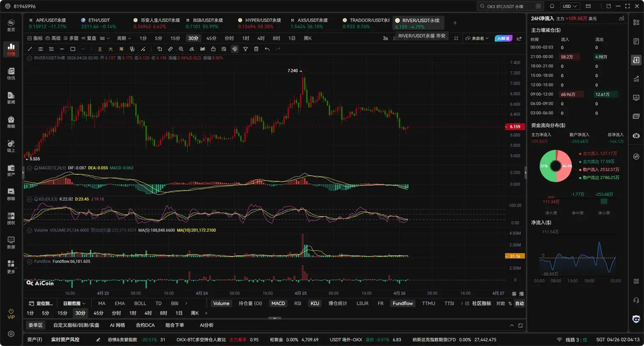Select the zoom-in magnifier tool

pyautogui.click(x=181, y=49)
